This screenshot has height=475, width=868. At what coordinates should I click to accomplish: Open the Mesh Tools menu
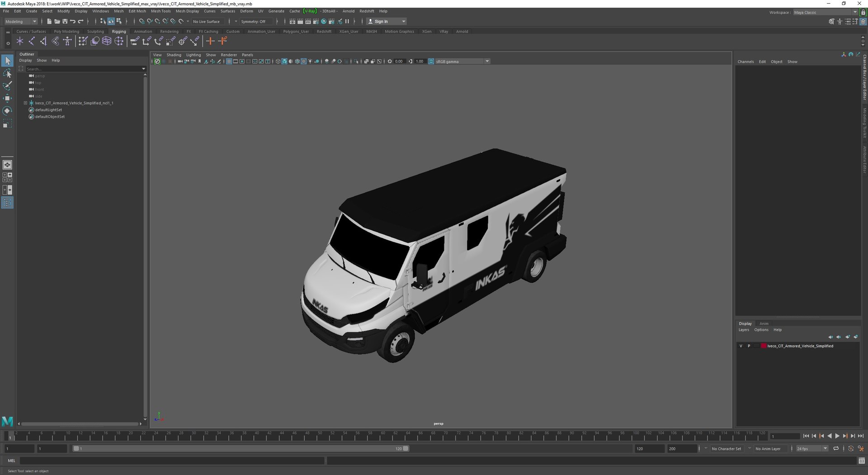[x=161, y=11]
